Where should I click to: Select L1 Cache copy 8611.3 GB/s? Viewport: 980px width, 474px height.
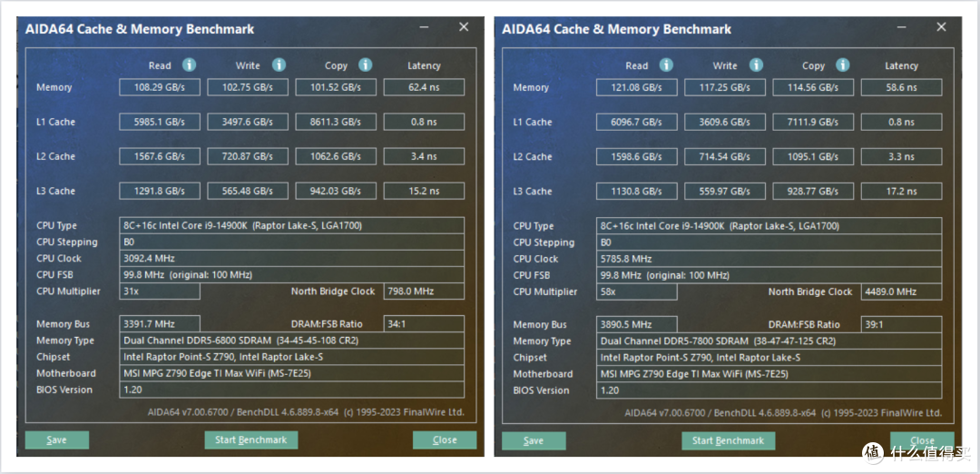336,122
